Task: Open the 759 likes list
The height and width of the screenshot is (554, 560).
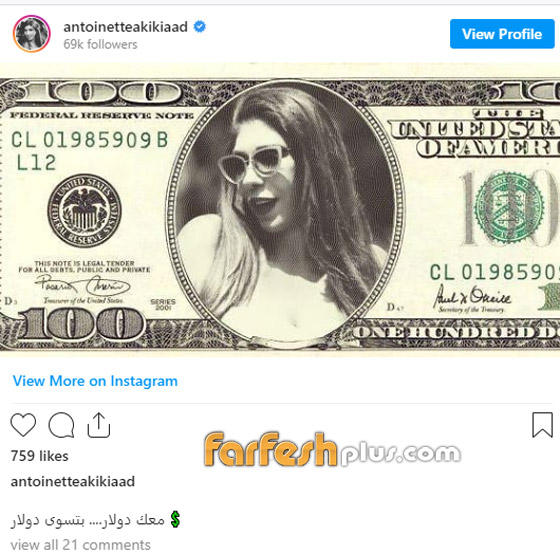Action: point(40,456)
